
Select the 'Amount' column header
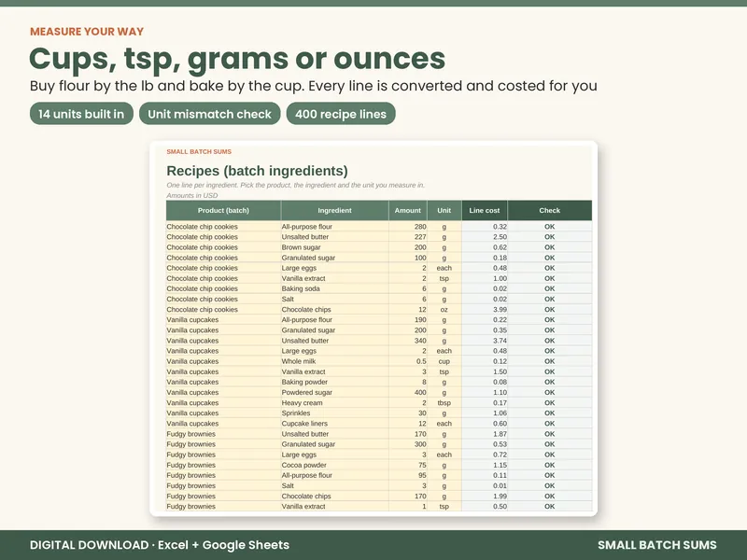pyautogui.click(x=408, y=211)
